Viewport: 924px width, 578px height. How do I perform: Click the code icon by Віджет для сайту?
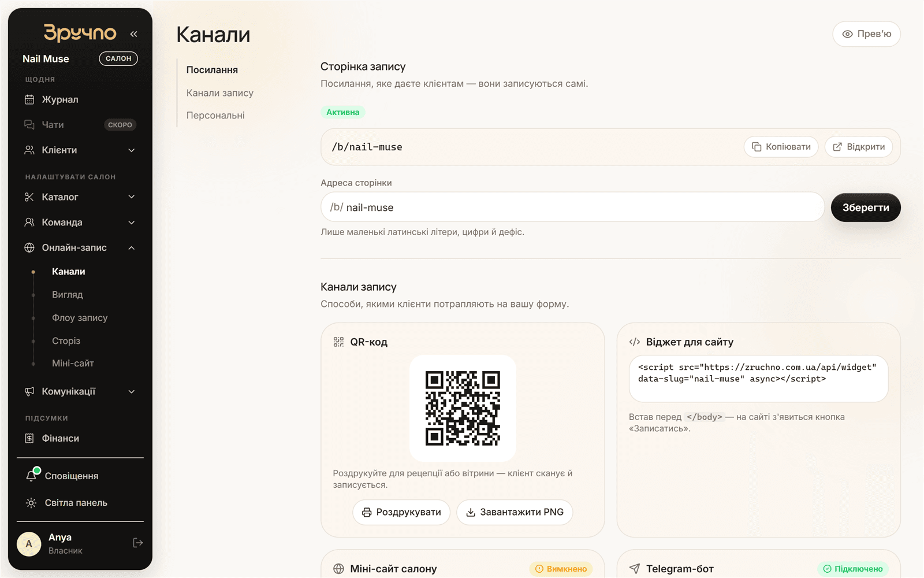[635, 342]
